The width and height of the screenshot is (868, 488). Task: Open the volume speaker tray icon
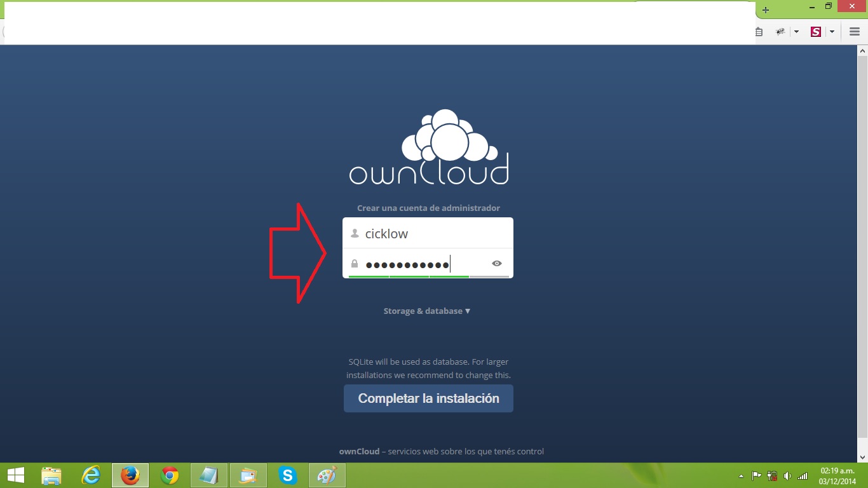(x=788, y=476)
